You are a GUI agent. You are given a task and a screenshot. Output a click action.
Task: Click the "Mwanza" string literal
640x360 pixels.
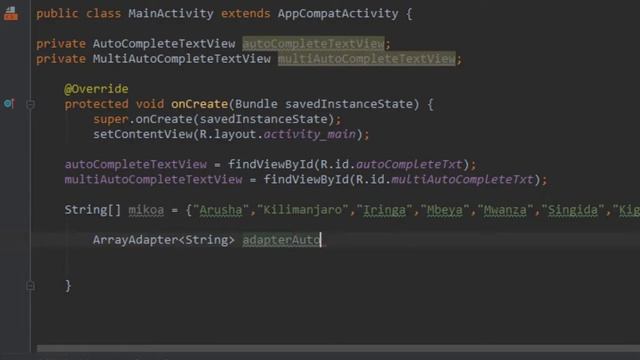(x=505, y=210)
